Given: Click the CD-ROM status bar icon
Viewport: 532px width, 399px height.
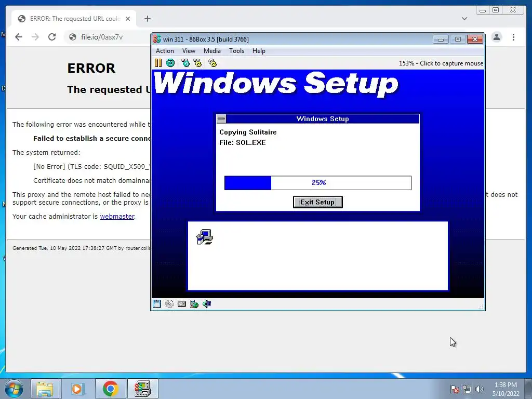Looking at the screenshot, I should 169,303.
